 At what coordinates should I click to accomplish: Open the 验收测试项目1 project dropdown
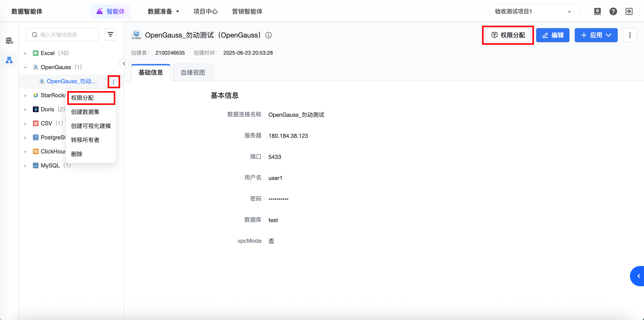(x=534, y=11)
